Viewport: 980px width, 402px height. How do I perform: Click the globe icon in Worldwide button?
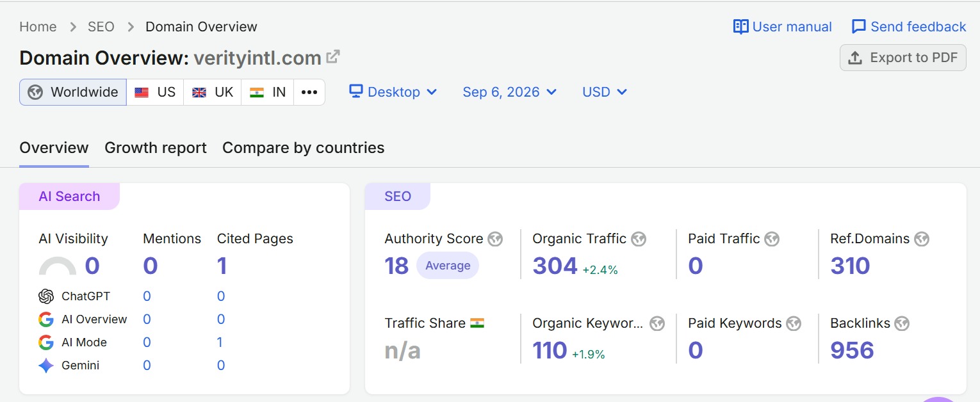point(35,92)
